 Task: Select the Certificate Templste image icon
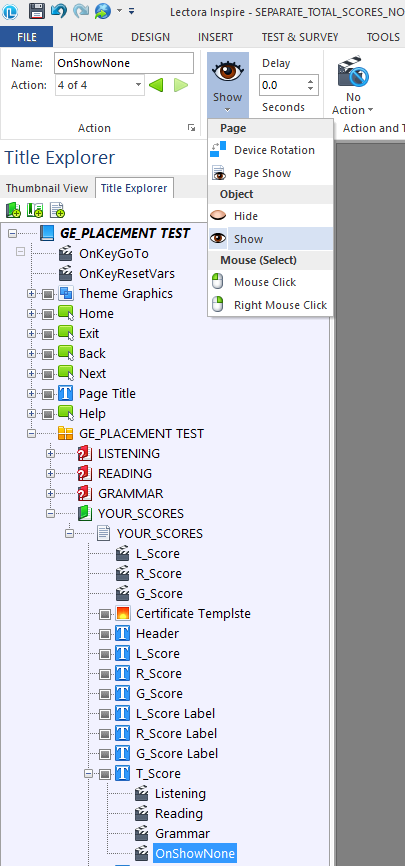tap(123, 614)
